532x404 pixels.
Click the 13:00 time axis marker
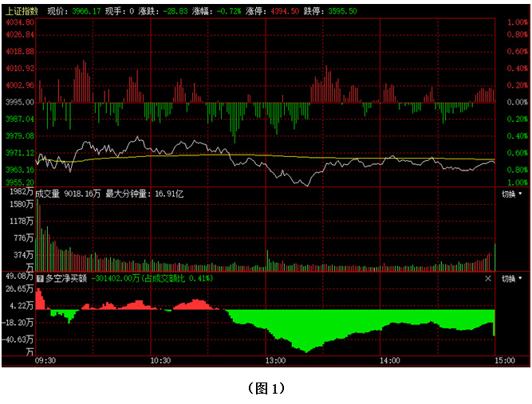[x=275, y=361]
